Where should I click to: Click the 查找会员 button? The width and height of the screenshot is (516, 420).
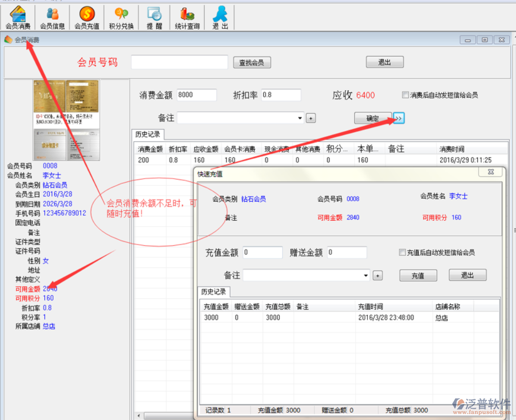pos(251,62)
